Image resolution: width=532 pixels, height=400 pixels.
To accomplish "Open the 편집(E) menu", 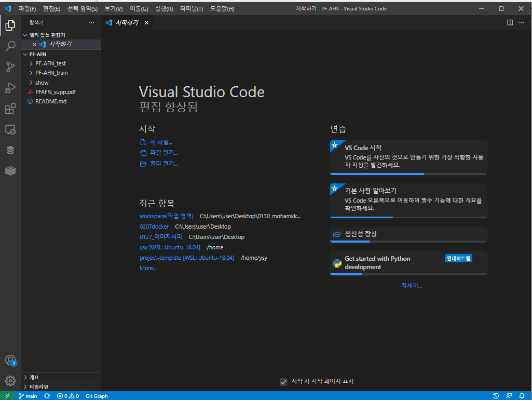I will click(x=51, y=9).
